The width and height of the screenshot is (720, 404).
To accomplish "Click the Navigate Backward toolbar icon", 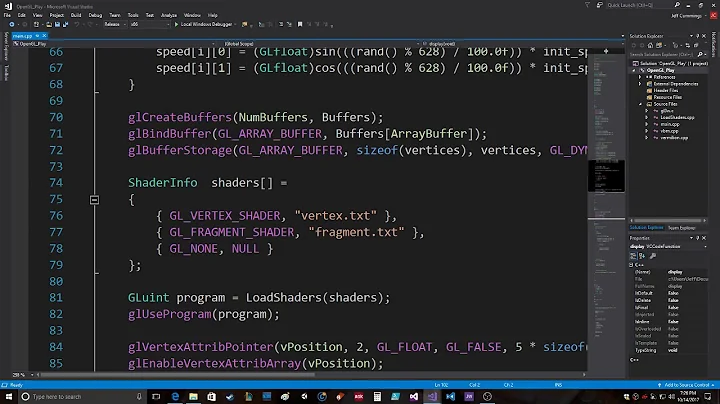I will click(x=11, y=24).
